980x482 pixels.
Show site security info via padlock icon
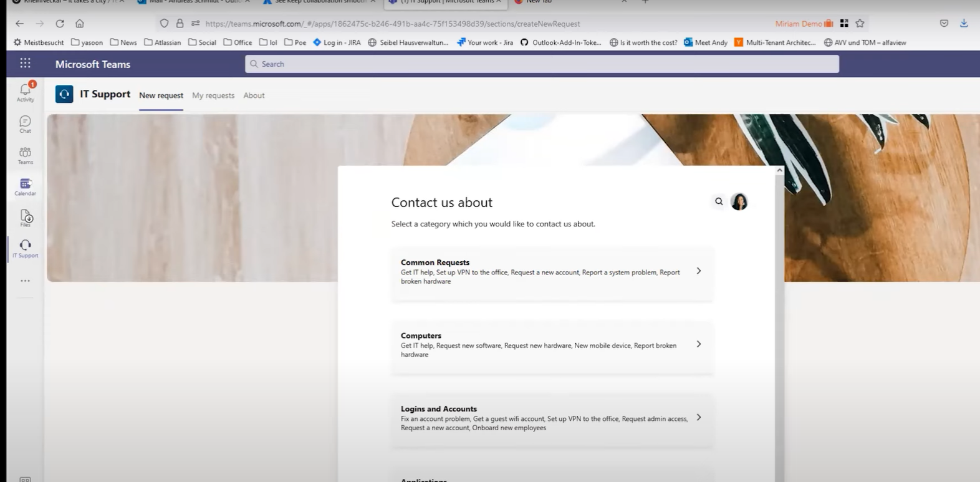click(180, 24)
